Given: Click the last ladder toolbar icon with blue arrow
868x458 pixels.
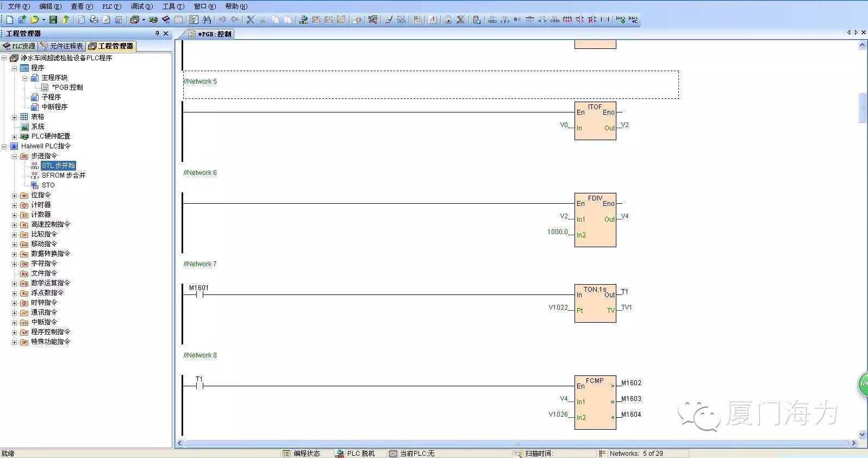Looking at the screenshot, I should coord(633,20).
